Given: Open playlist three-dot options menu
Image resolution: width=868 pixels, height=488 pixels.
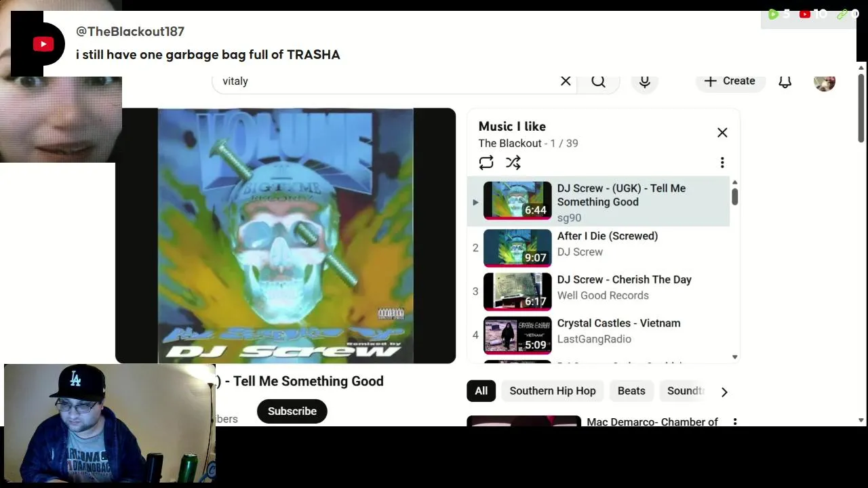Looking at the screenshot, I should (x=722, y=163).
